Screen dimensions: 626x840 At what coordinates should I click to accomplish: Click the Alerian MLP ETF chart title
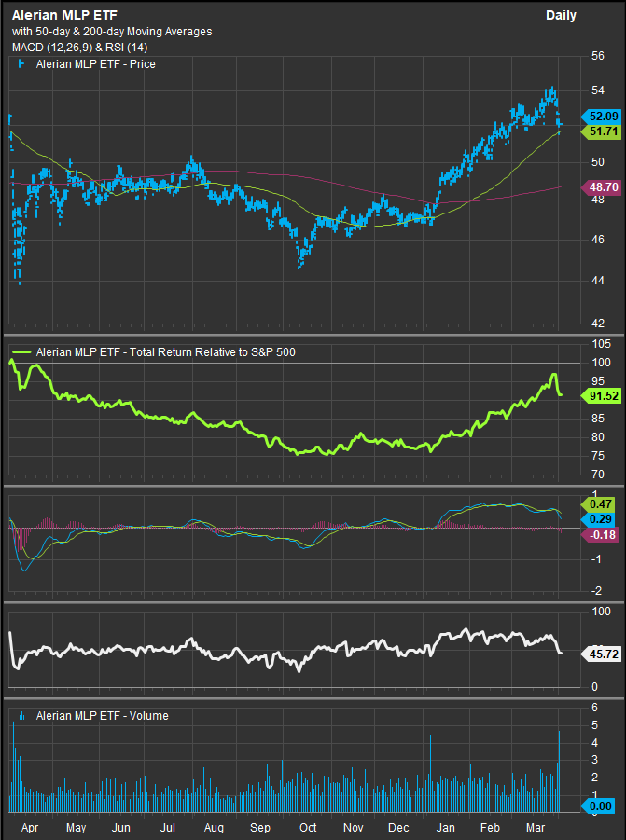tap(64, 15)
